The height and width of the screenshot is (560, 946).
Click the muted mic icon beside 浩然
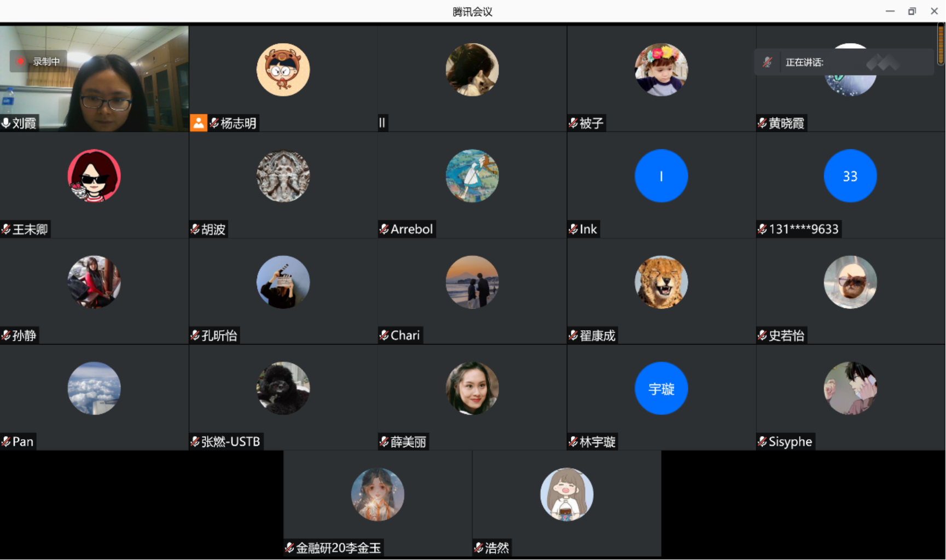479,547
